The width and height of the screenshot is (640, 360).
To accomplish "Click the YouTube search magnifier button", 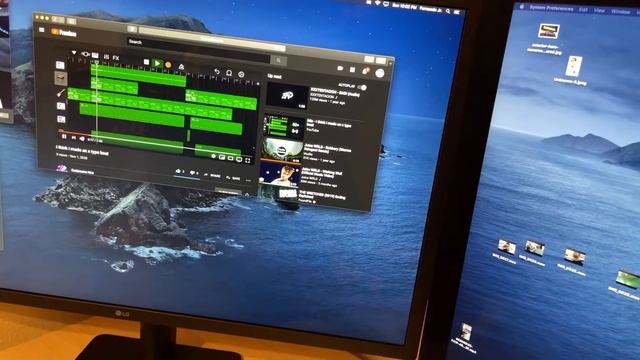I will tap(278, 60).
